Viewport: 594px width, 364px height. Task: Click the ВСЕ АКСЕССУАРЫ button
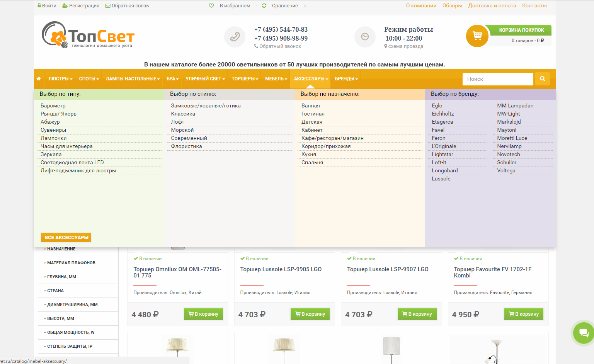pyautogui.click(x=66, y=238)
